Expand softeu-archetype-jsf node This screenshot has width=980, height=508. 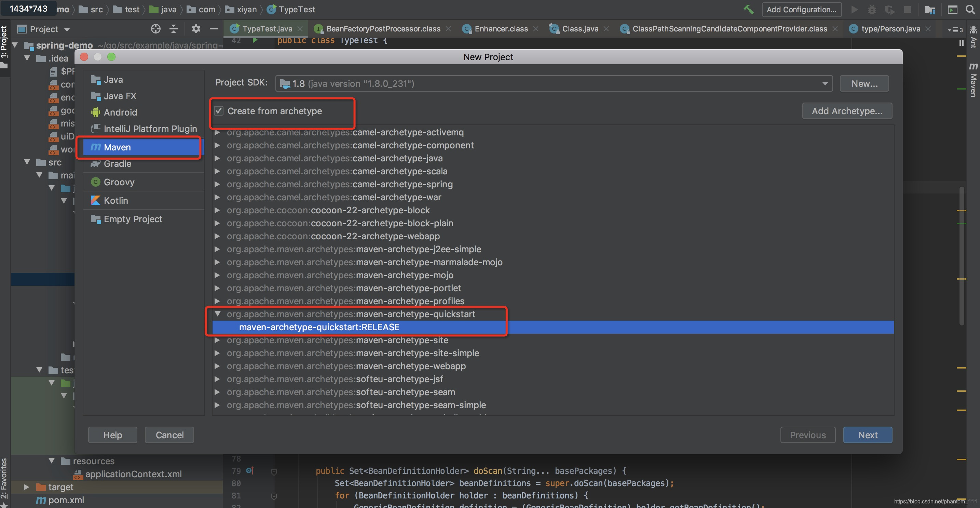click(217, 379)
